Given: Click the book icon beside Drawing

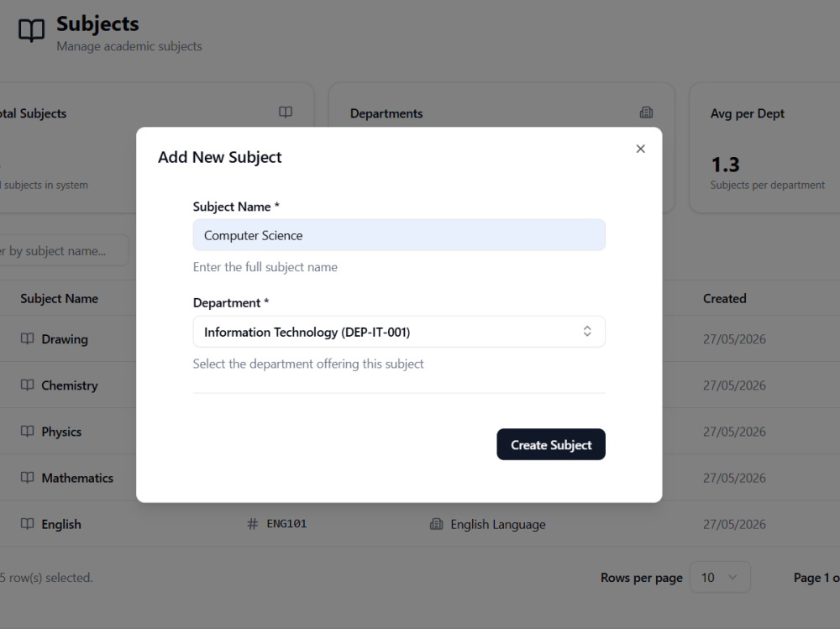Looking at the screenshot, I should coord(28,338).
